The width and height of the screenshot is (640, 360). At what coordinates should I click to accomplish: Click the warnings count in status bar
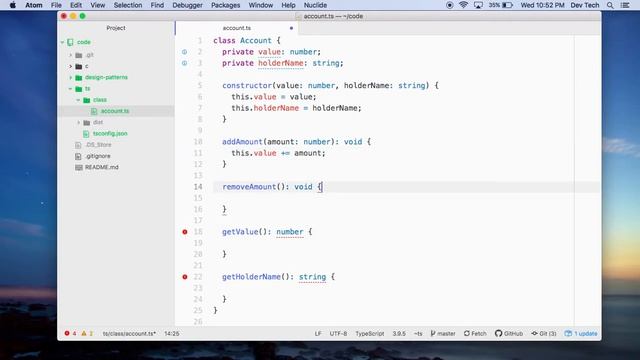pyautogui.click(x=87, y=333)
